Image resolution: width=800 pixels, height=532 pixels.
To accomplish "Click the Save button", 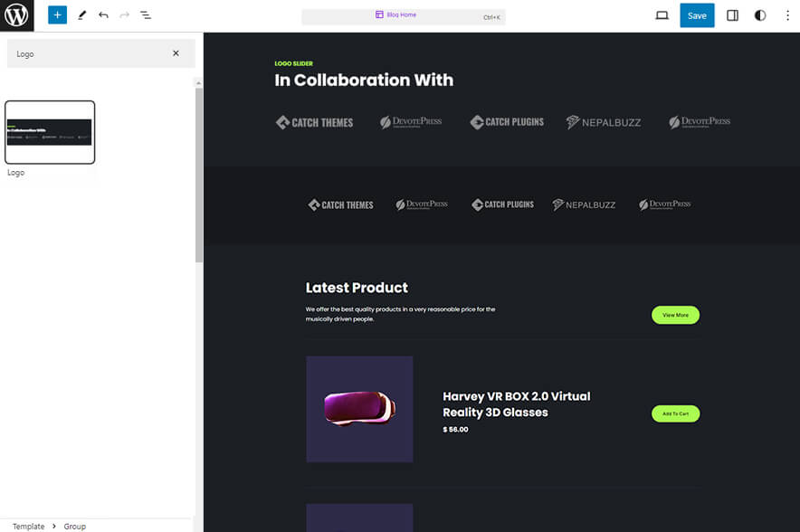I will [696, 15].
